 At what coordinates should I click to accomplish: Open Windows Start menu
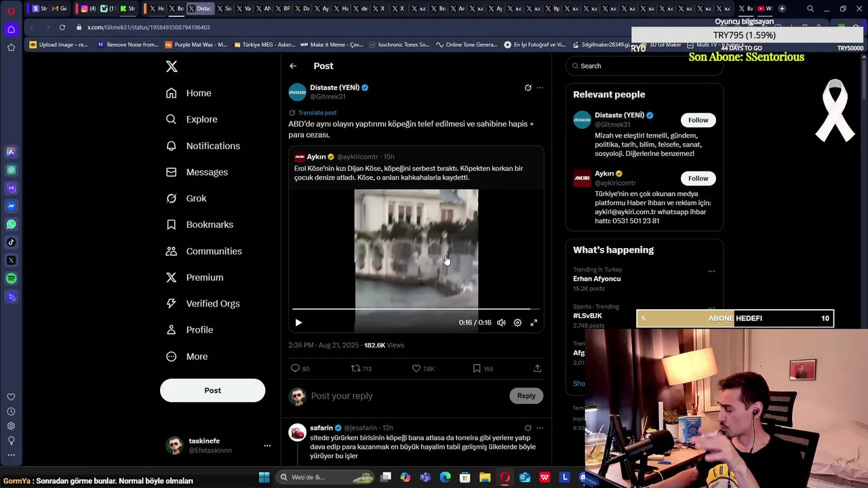(x=264, y=477)
